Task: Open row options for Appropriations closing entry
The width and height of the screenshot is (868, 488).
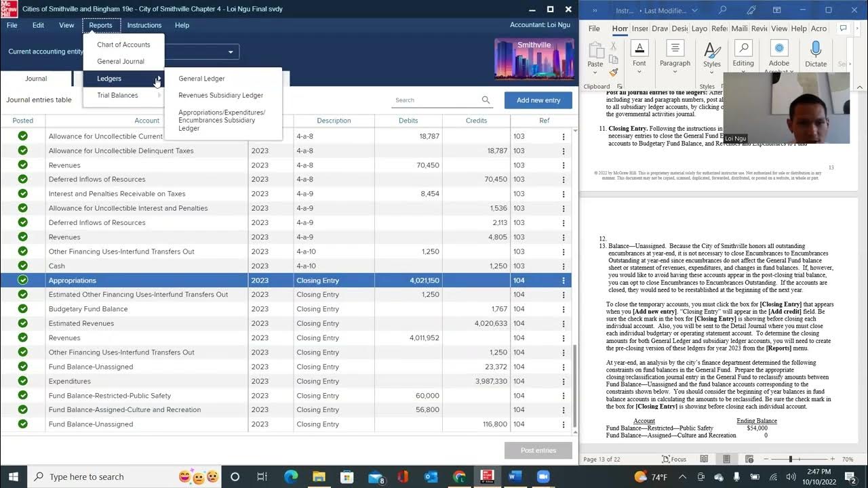Action: click(x=563, y=280)
